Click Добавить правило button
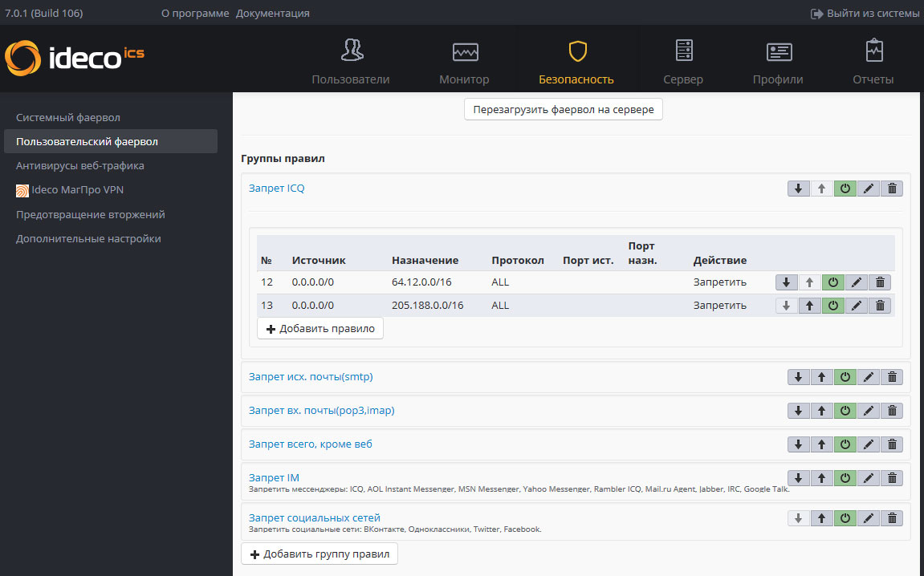The width and height of the screenshot is (924, 576). click(320, 329)
